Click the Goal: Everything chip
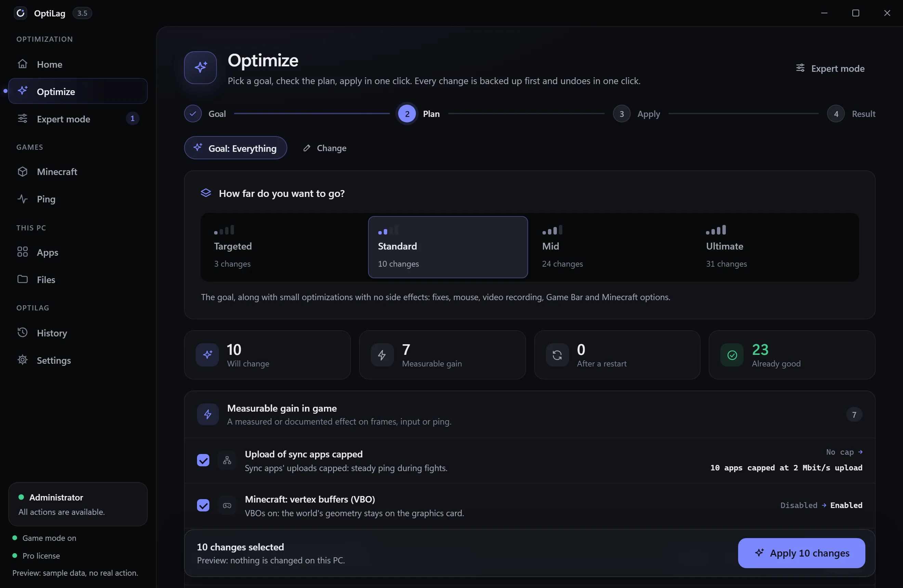 click(x=236, y=148)
